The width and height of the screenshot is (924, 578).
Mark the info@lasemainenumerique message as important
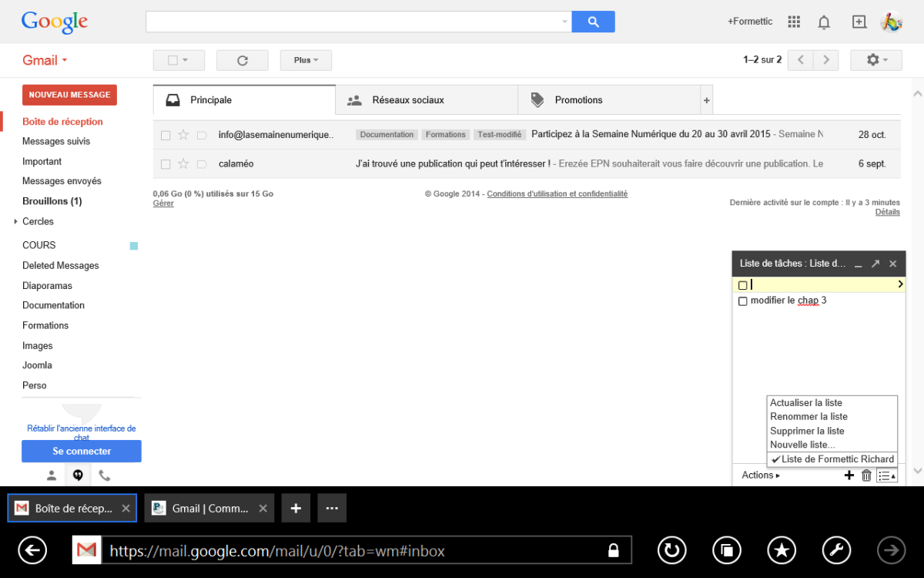(202, 135)
